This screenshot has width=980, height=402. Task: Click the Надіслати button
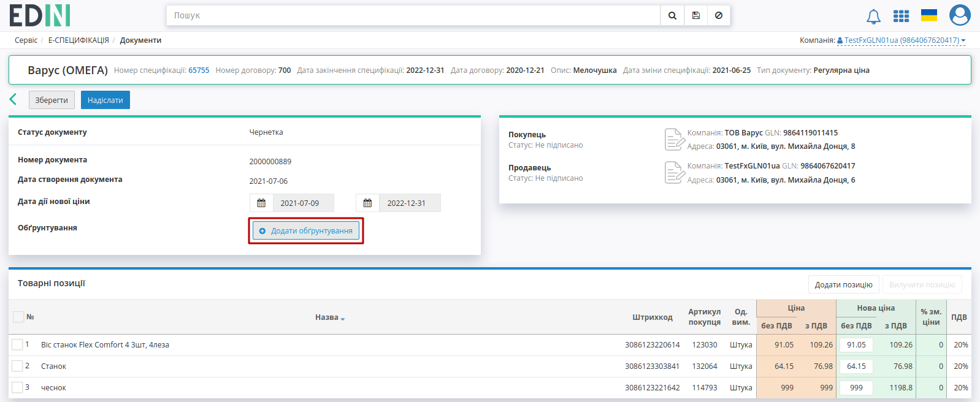coord(105,100)
